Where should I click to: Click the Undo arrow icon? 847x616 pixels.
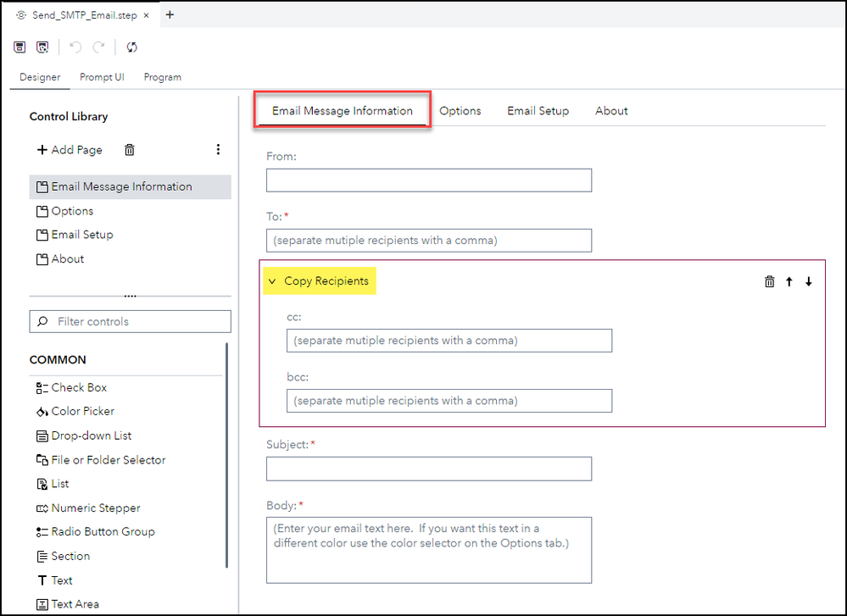75,47
